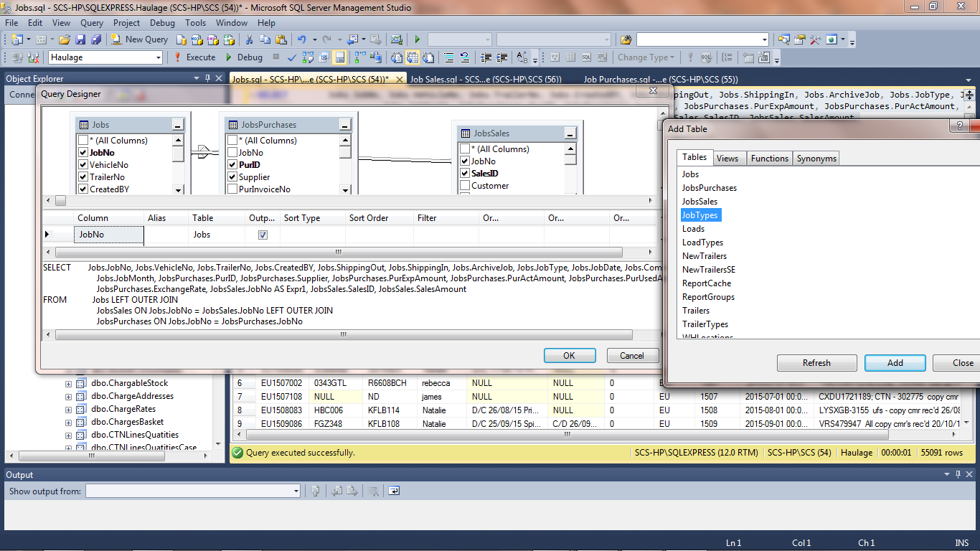Screen dimensions: 980x551
Task: Switch to the Functions tab in Add Table
Action: 770,159
